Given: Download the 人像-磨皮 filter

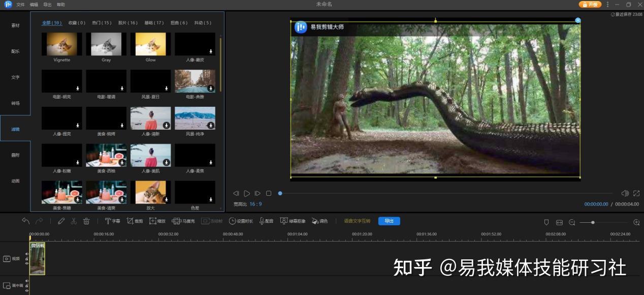Looking at the screenshot, I should tap(211, 51).
